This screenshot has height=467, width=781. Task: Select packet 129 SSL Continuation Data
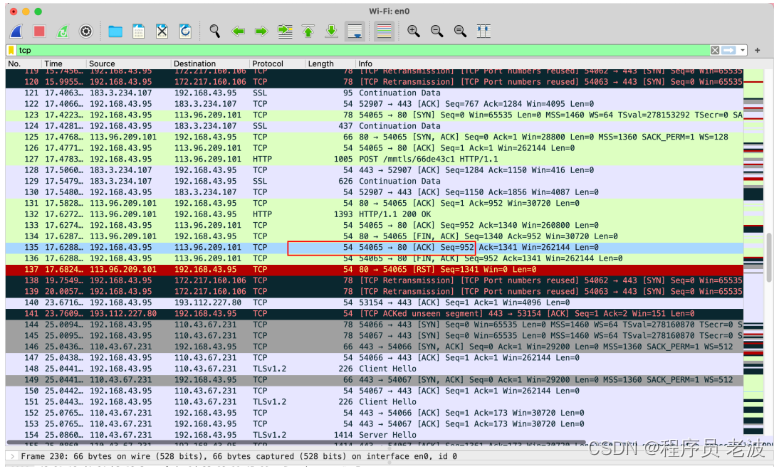point(375,181)
